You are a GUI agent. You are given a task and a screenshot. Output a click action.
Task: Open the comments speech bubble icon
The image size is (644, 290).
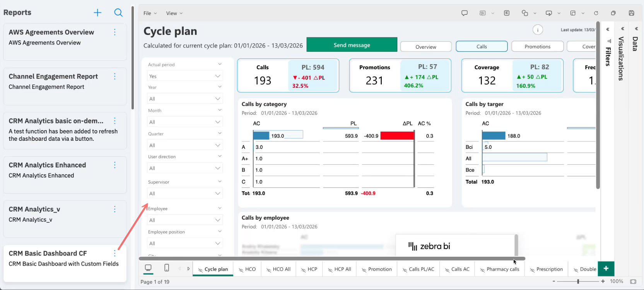tap(465, 13)
